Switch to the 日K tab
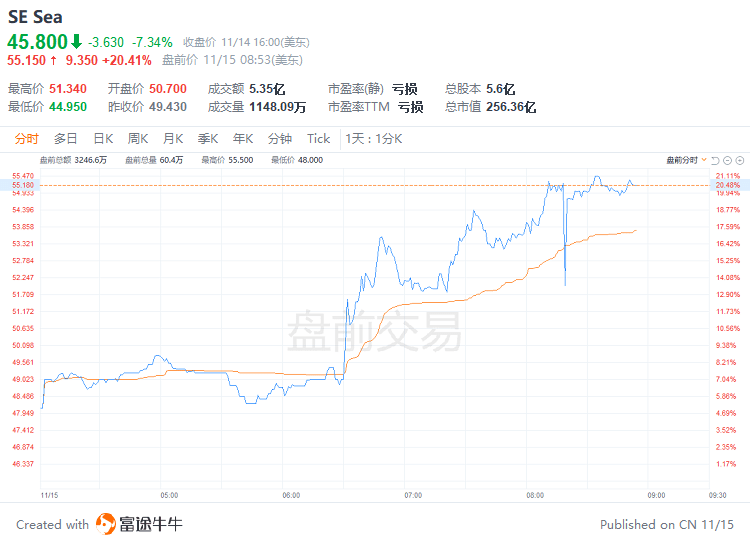The height and width of the screenshot is (545, 750). coord(103,139)
